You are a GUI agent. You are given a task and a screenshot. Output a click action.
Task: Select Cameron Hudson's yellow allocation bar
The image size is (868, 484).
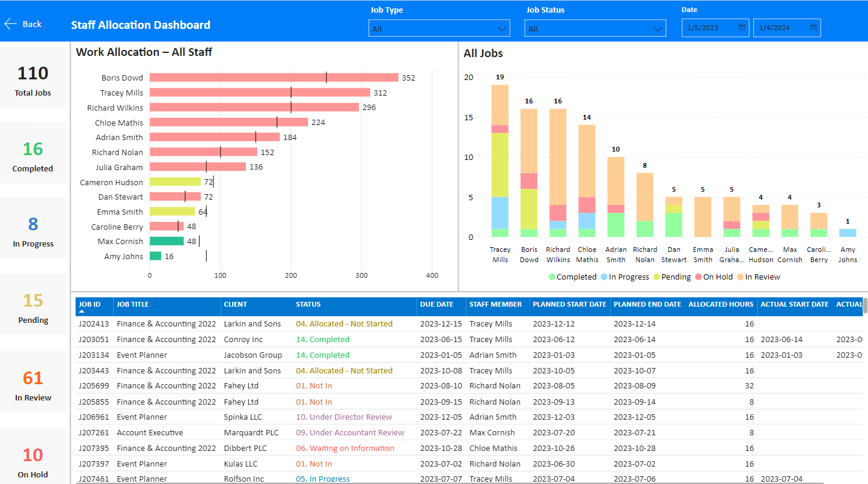coord(175,182)
